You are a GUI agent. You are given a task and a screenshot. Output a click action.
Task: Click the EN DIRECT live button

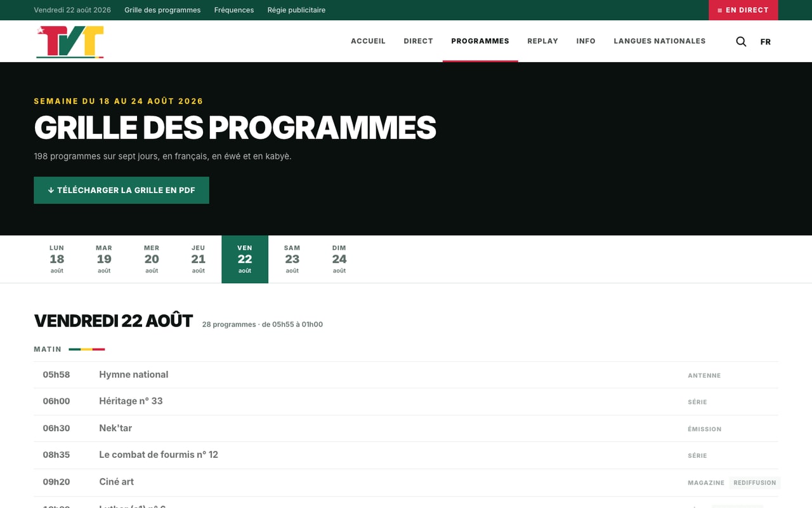pos(743,10)
